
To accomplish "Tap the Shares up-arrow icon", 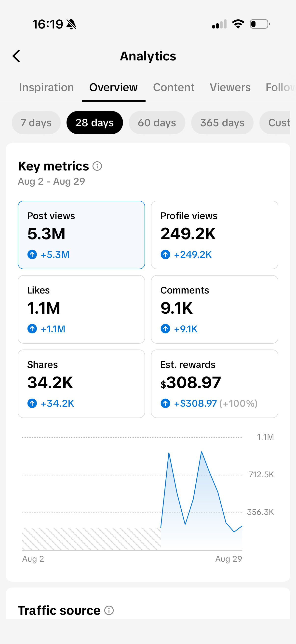I will click(32, 403).
